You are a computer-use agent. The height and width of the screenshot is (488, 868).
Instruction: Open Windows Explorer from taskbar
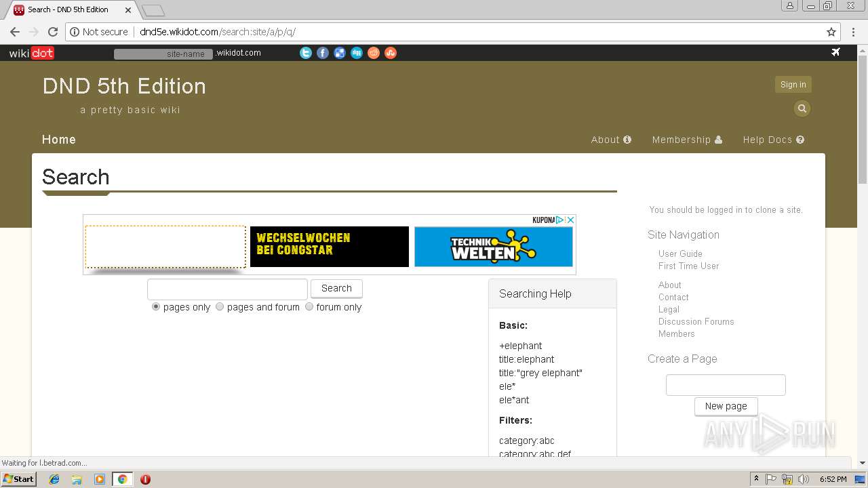[77, 479]
